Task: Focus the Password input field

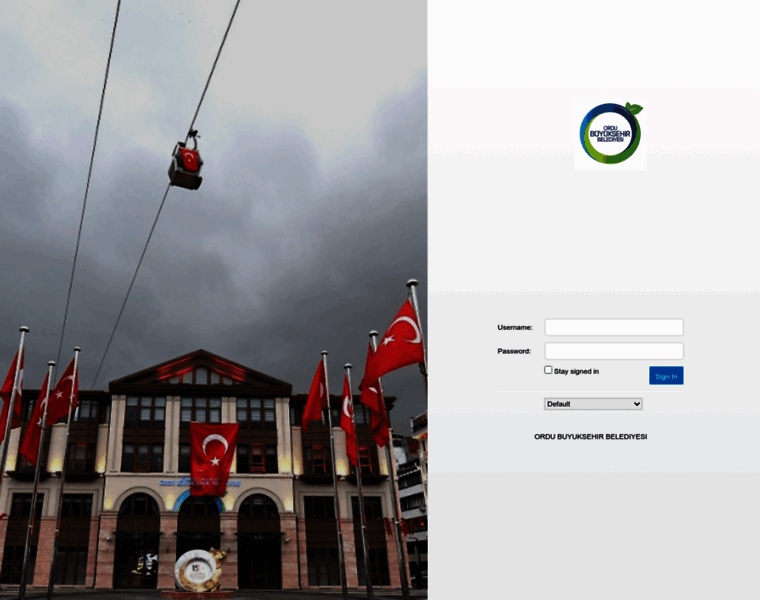Action: click(x=614, y=351)
